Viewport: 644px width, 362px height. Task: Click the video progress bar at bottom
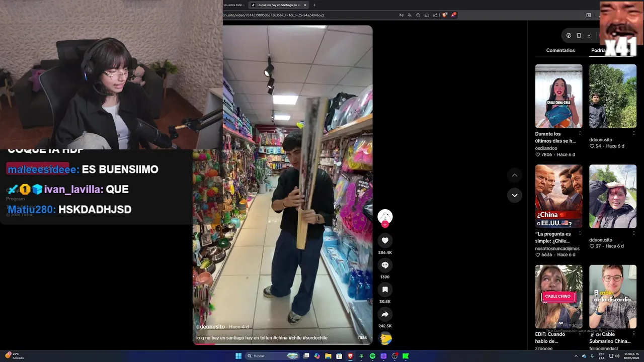coord(283,343)
